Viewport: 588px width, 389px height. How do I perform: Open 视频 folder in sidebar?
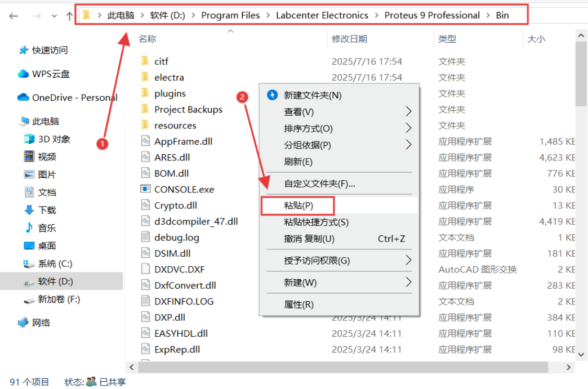click(40, 157)
